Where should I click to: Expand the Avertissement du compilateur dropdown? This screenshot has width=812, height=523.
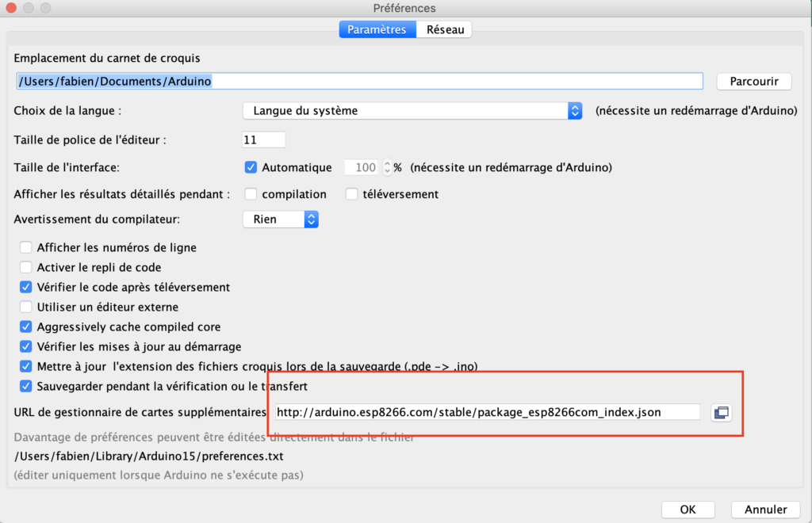coord(281,219)
